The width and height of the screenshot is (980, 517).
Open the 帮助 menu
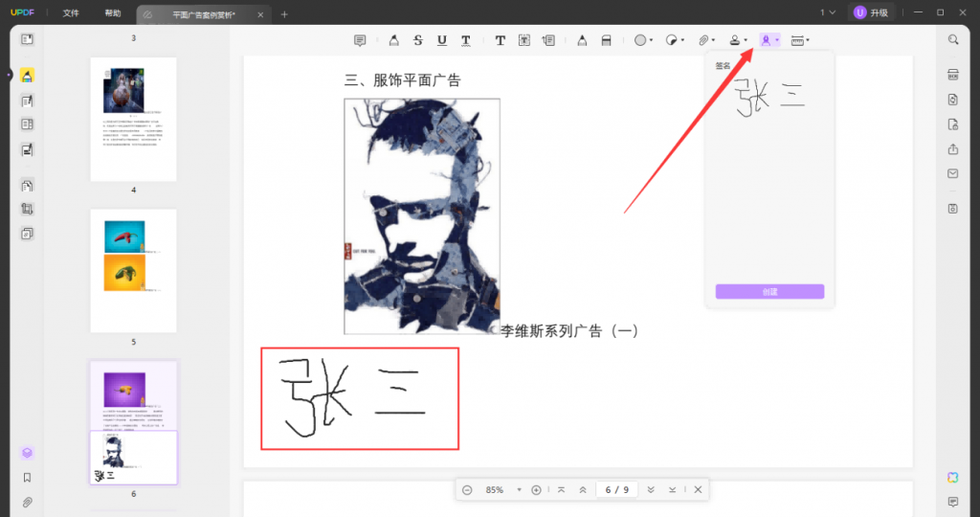click(x=113, y=13)
